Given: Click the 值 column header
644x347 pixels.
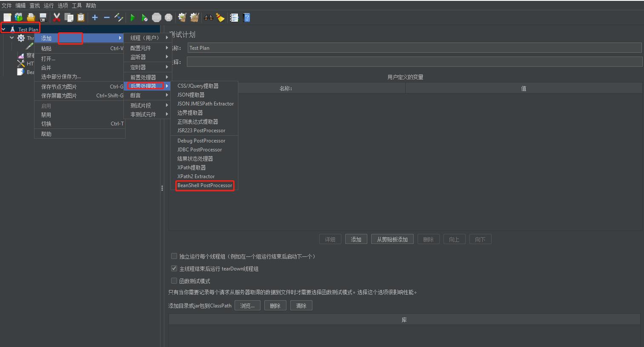Looking at the screenshot, I should [x=524, y=88].
